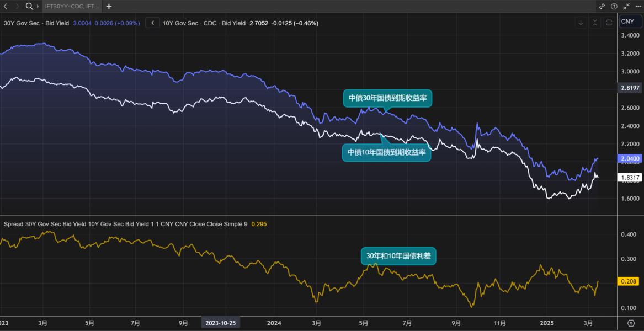Image resolution: width=644 pixels, height=331 pixels.
Task: Select the Spread 30Y 10Y legend text
Action: (x=126, y=224)
